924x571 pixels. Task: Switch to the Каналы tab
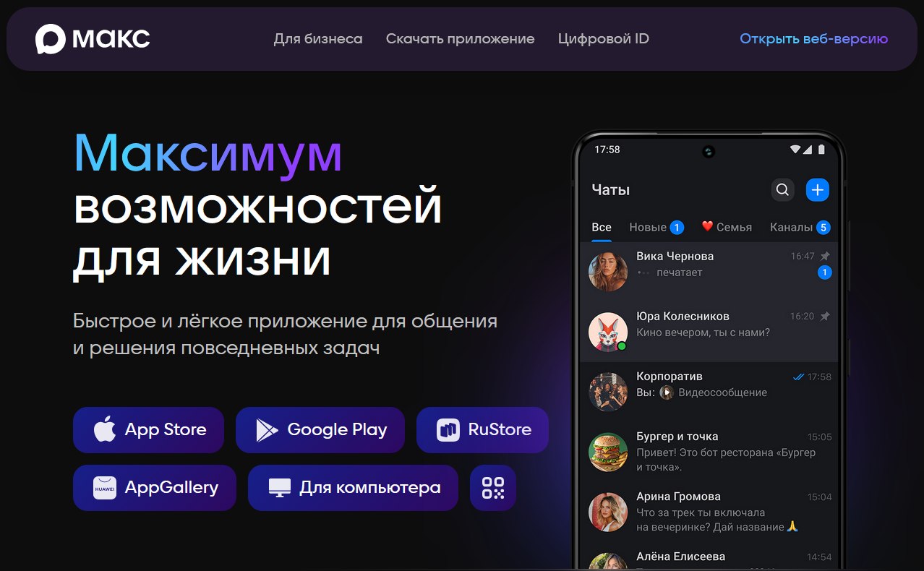pos(792,227)
